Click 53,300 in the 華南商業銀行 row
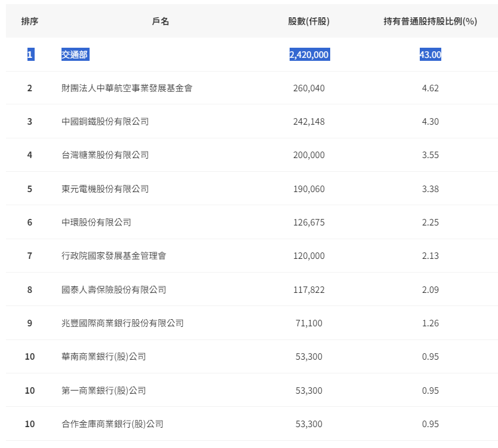498x448 pixels. click(x=309, y=357)
